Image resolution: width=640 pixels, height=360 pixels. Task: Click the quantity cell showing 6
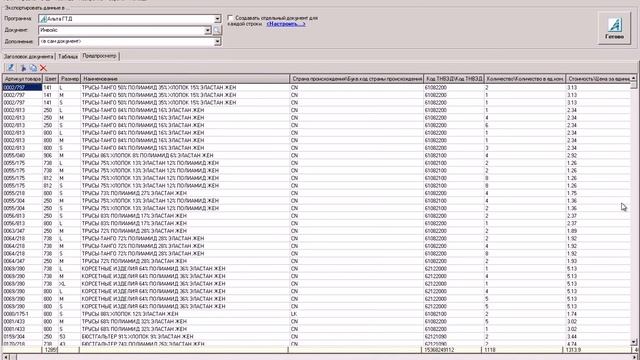(x=524, y=125)
